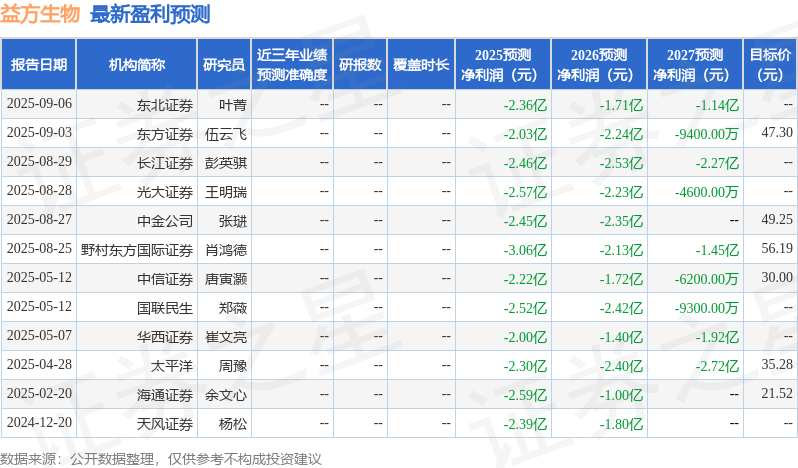Select the 报告日期 column header
The height and width of the screenshot is (468, 798).
(39, 65)
